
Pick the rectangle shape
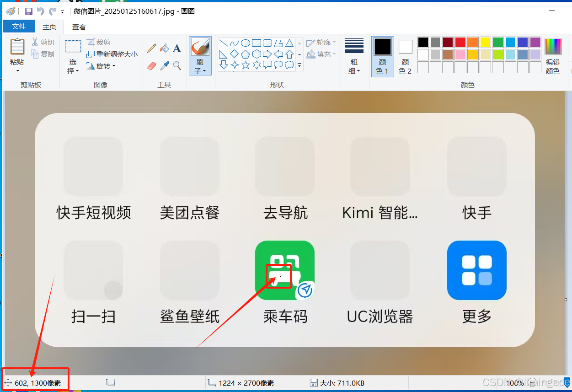click(257, 43)
